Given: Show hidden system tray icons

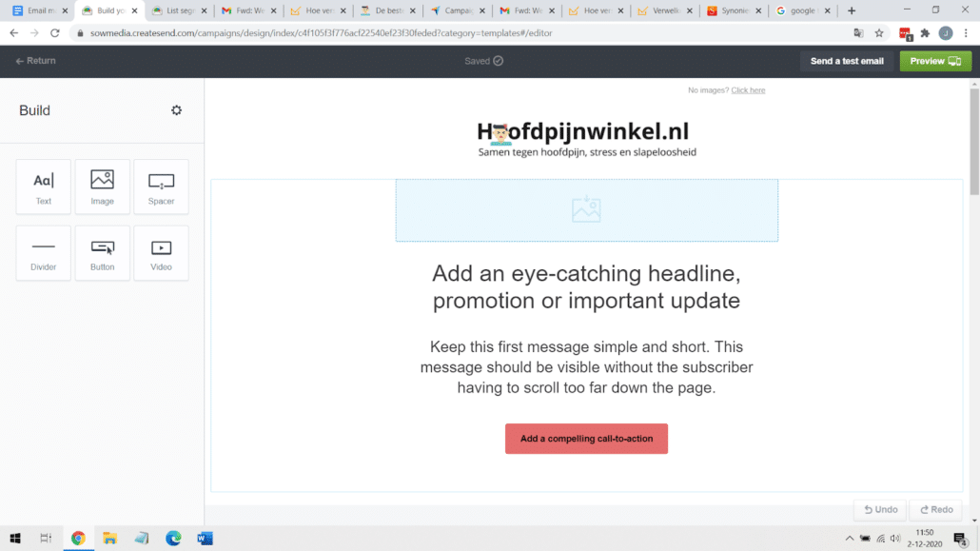Looking at the screenshot, I should [850, 538].
